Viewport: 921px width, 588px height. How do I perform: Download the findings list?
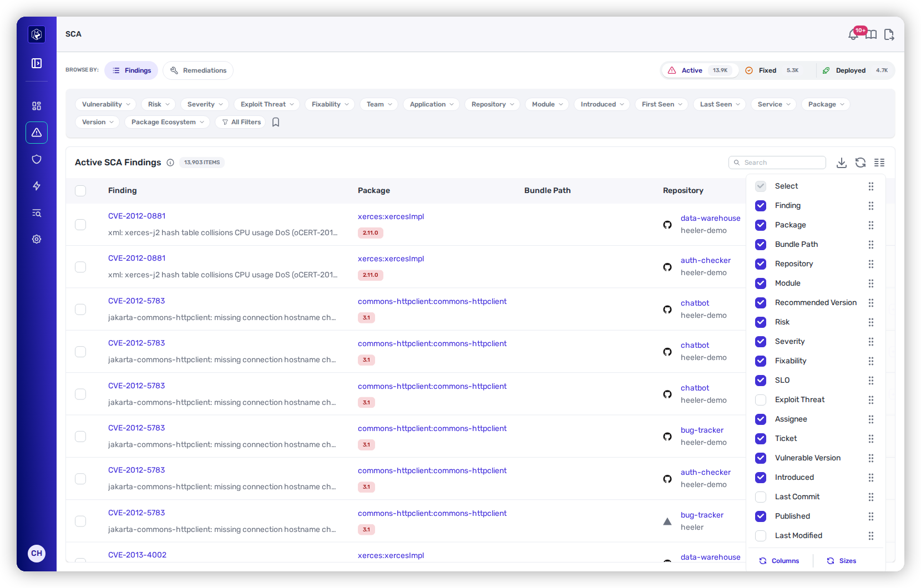(x=842, y=163)
